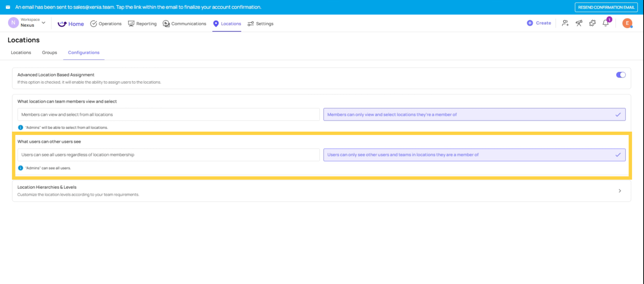Select the Configurations tab
The height and width of the screenshot is (284, 644).
tap(84, 53)
